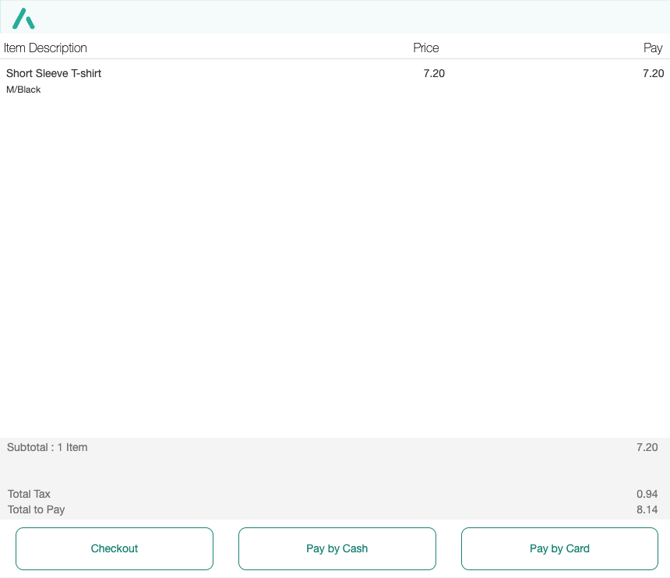The width and height of the screenshot is (670, 578).
Task: Click the tax amount 0.94
Action: click(647, 494)
